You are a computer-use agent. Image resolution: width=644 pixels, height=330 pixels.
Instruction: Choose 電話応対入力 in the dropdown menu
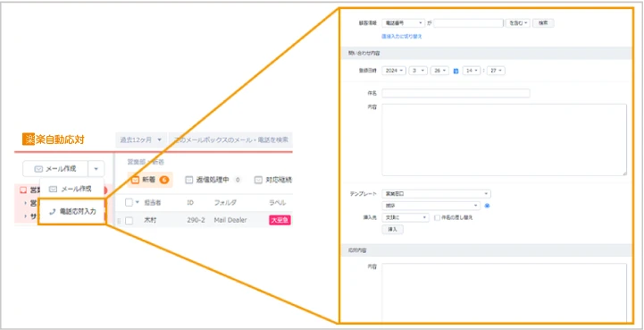72,211
